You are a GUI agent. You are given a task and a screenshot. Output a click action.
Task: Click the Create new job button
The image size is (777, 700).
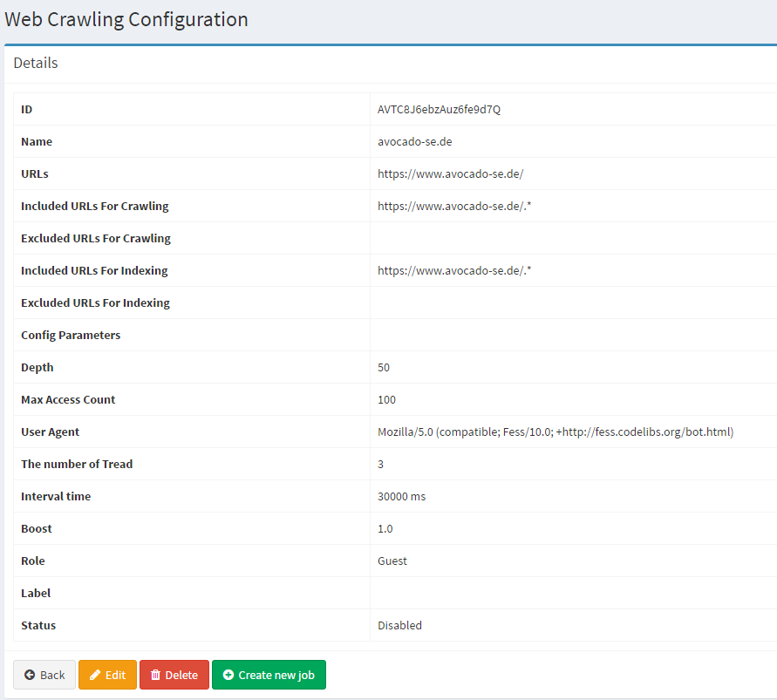269,675
